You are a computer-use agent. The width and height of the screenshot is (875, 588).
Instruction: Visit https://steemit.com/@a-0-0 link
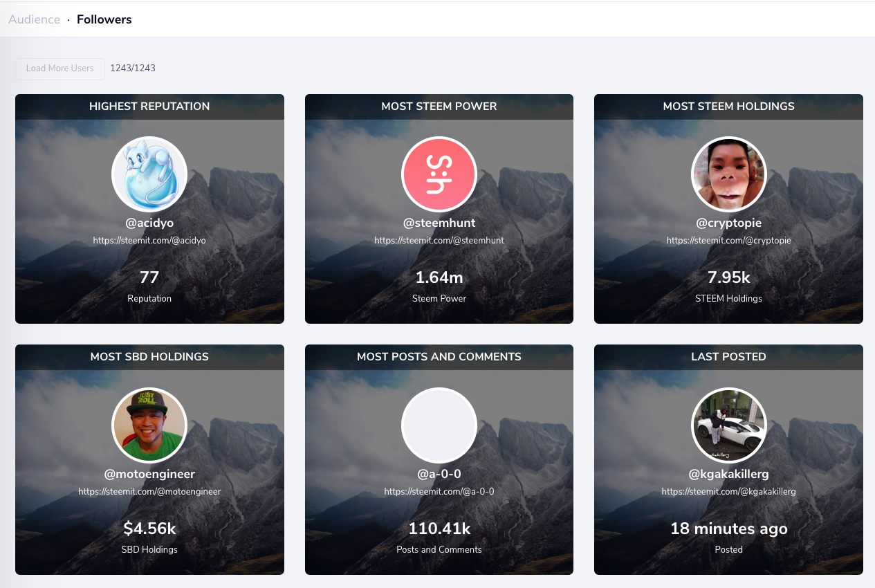pos(439,492)
